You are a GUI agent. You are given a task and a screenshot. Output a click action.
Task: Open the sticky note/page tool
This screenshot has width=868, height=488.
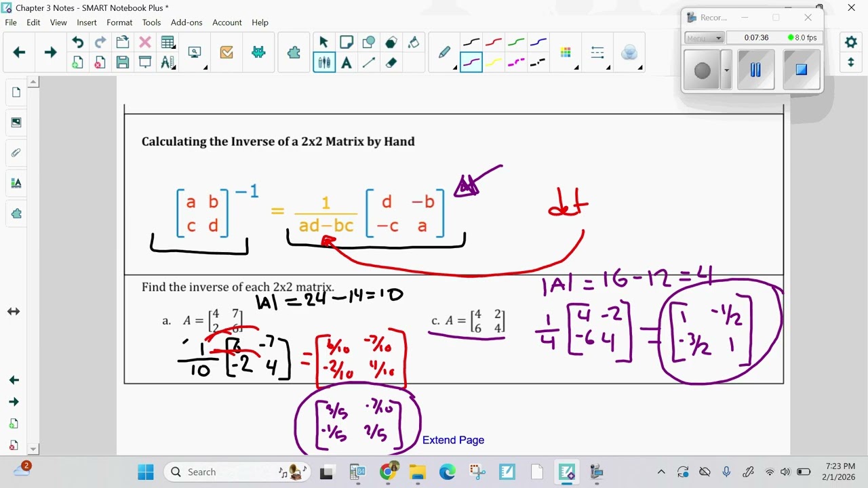pos(346,42)
